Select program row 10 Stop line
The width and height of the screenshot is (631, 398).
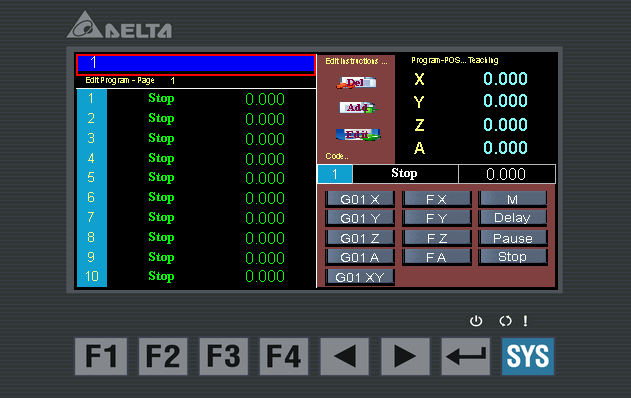point(196,276)
